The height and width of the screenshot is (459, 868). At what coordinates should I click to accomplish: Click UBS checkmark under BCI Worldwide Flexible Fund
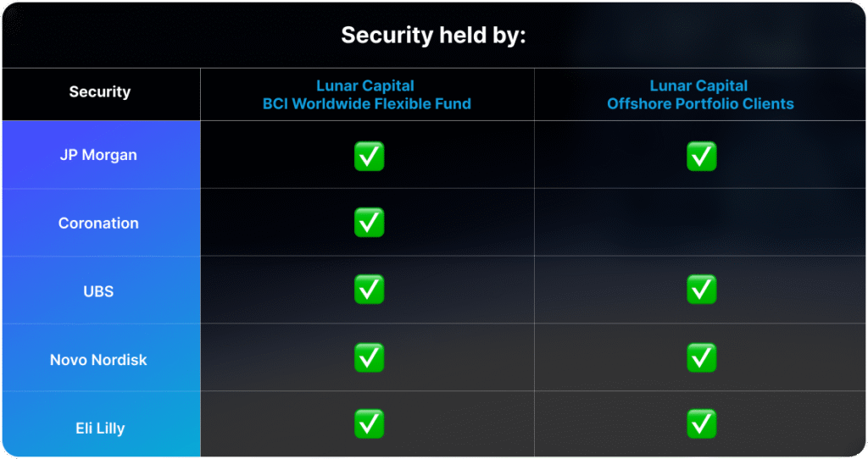369,290
